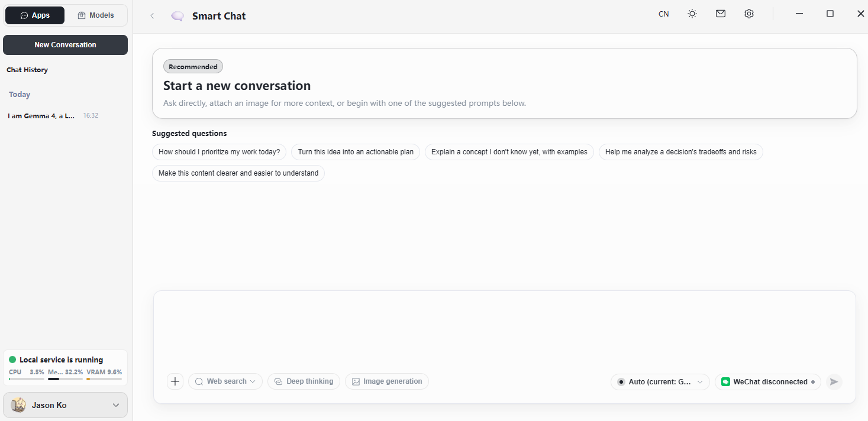Click the message input text area
The height and width of the screenshot is (421, 868).
click(504, 331)
